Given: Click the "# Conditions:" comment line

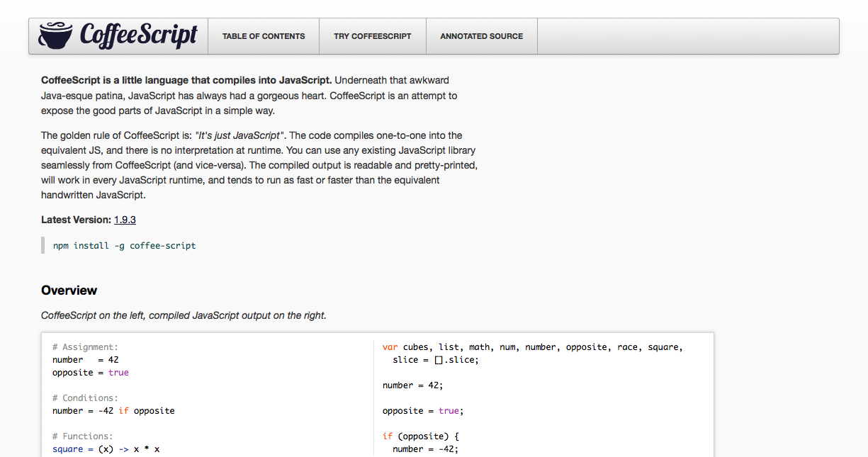Looking at the screenshot, I should [x=85, y=398].
